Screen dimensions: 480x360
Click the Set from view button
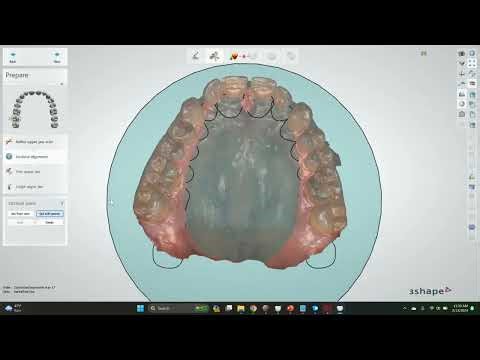pyautogui.click(x=21, y=214)
